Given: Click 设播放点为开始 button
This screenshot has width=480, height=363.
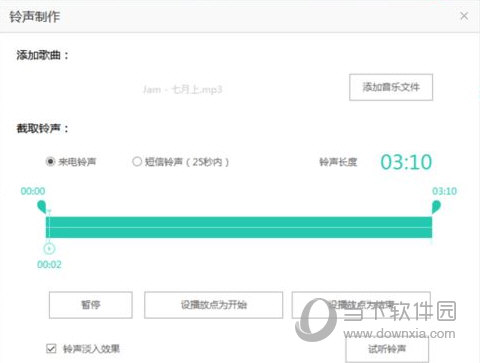Looking at the screenshot, I should [x=214, y=305].
